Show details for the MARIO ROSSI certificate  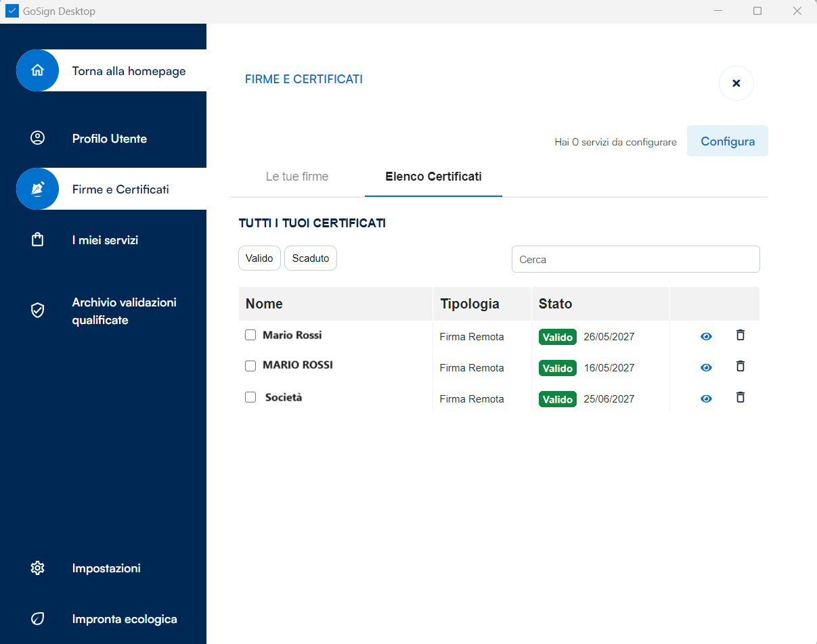(x=706, y=368)
